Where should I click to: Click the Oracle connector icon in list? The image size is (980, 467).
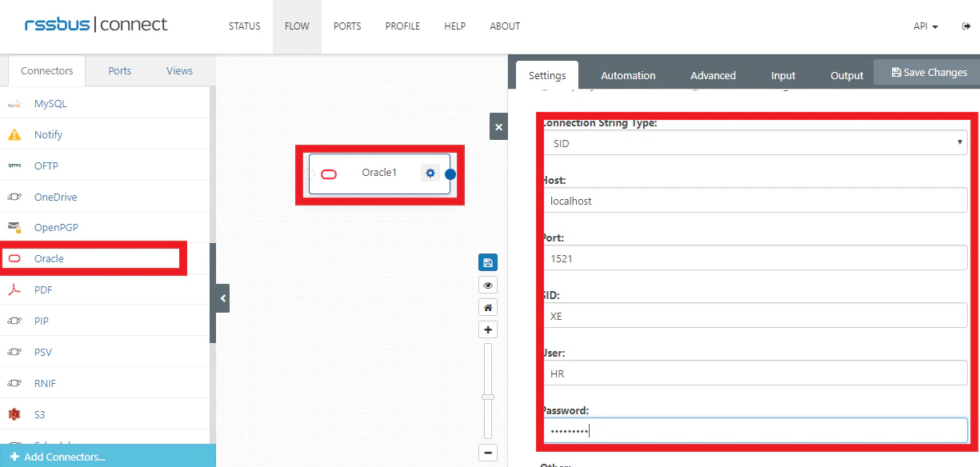14,258
